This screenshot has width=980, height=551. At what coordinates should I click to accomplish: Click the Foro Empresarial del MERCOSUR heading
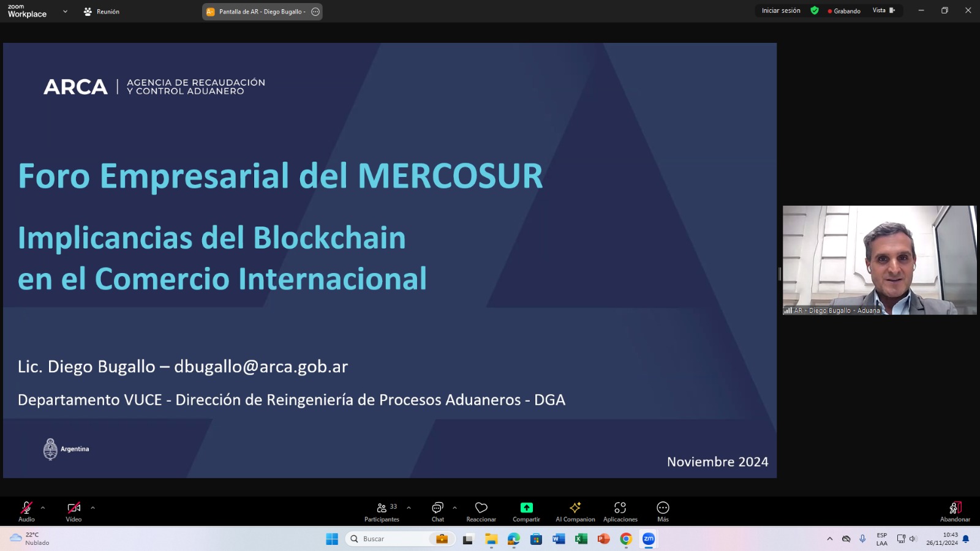(281, 176)
